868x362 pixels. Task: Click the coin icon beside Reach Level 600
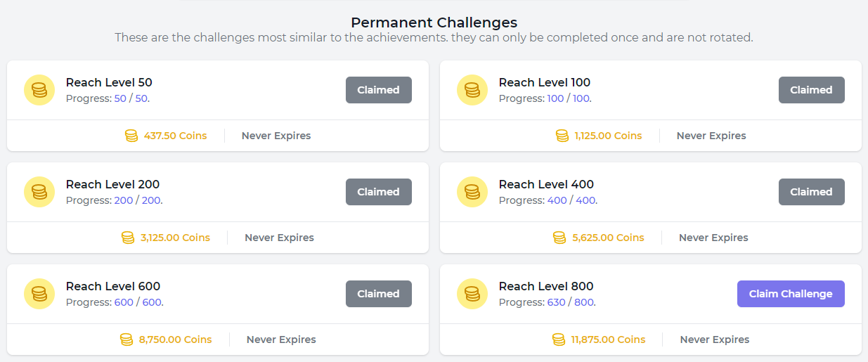coord(39,294)
